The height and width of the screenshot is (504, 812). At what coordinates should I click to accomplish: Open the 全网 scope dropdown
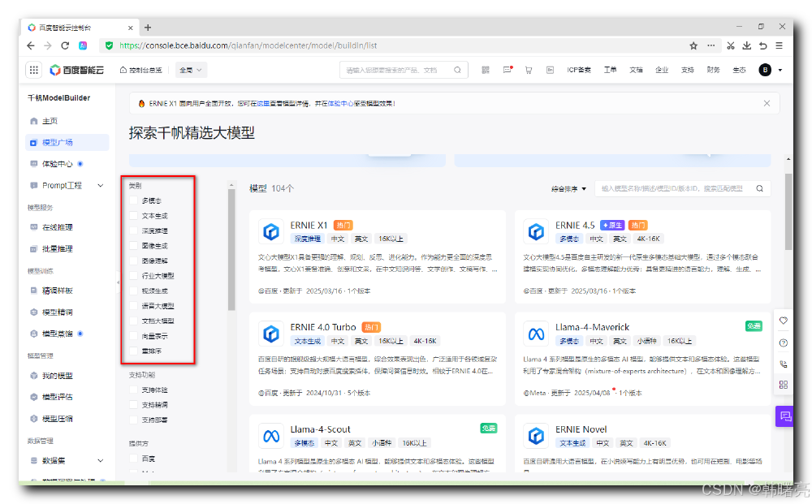(190, 70)
